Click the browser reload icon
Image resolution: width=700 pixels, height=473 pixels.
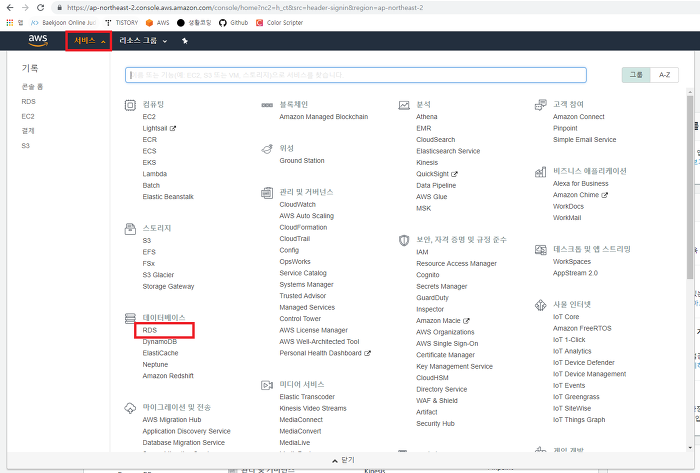click(40, 8)
